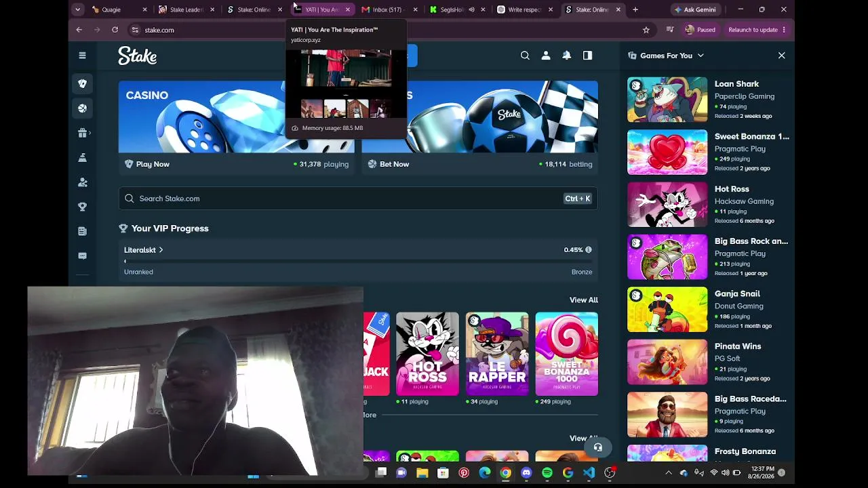Click View All above the game row
Screen dimensions: 868x488
click(x=584, y=300)
